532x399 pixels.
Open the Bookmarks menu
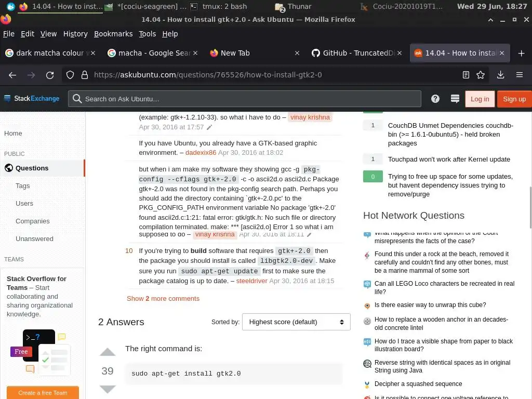pyautogui.click(x=113, y=34)
